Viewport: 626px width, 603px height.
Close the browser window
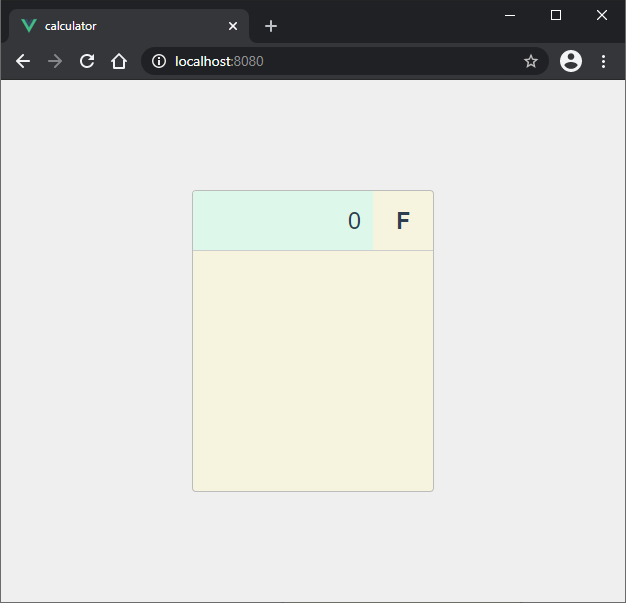tap(602, 15)
